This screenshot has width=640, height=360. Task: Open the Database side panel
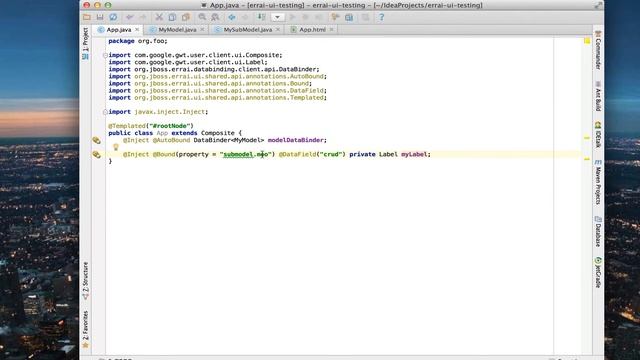point(598,231)
